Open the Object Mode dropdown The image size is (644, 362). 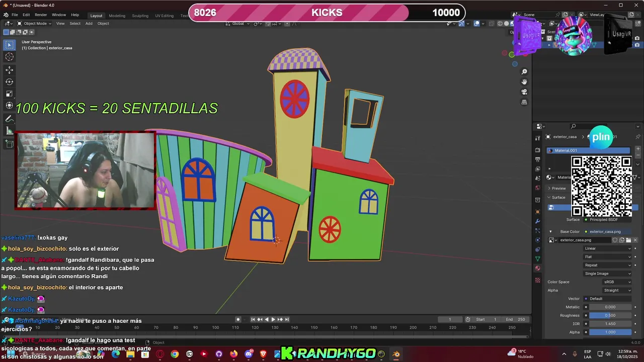click(x=34, y=24)
